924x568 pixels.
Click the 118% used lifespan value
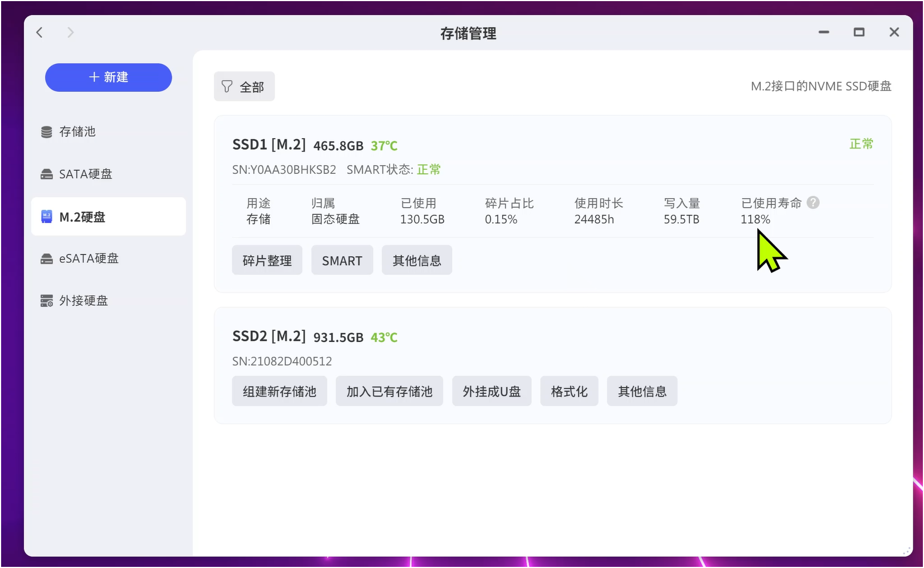[x=755, y=219]
